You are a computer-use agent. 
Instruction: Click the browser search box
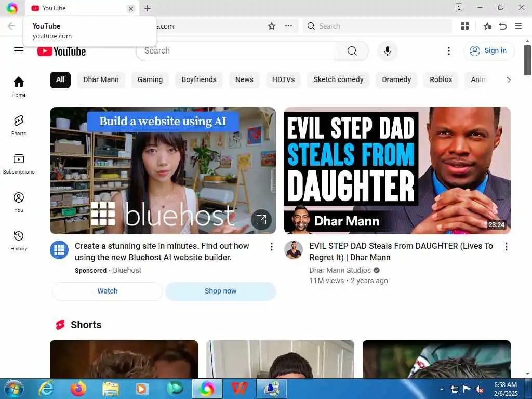coord(377,26)
